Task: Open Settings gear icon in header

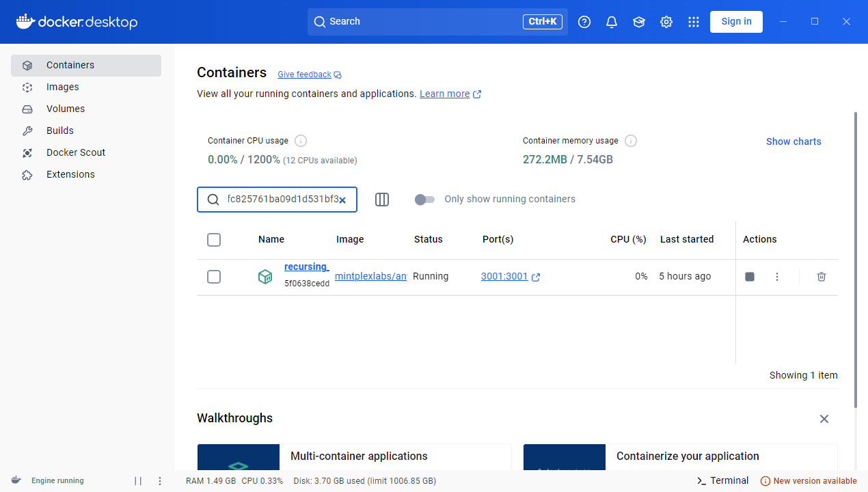Action: [666, 22]
